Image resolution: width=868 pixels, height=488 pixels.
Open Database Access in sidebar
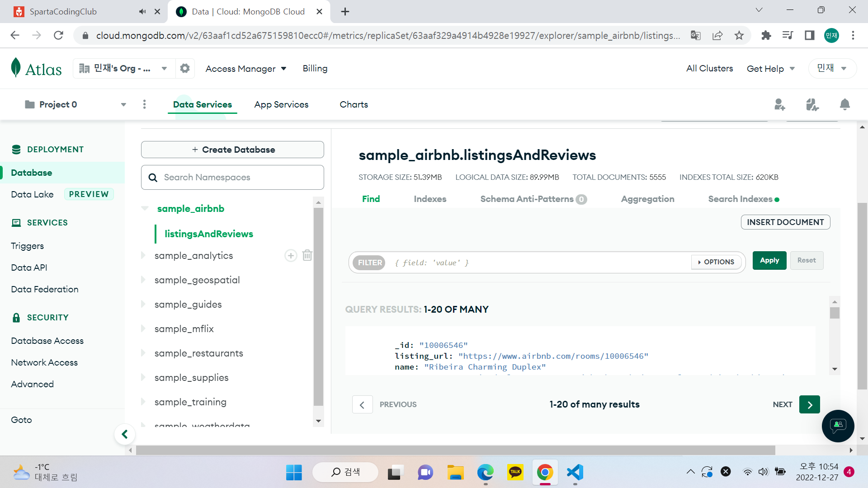coord(47,341)
